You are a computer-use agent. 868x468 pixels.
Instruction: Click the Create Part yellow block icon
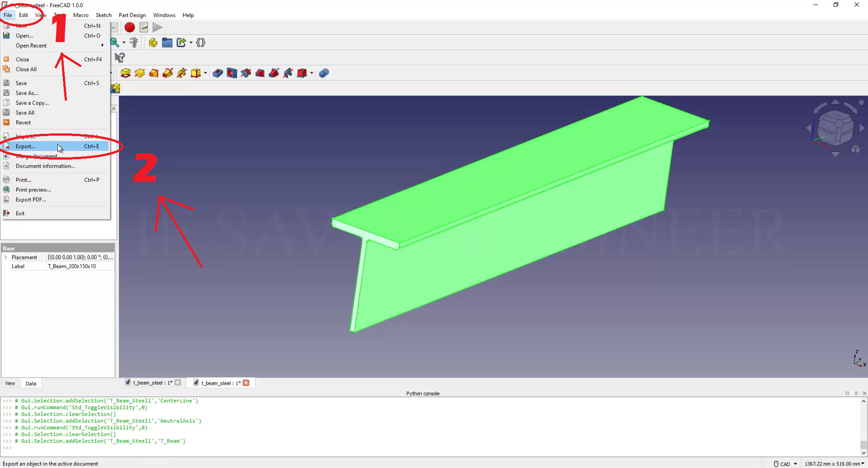click(153, 43)
